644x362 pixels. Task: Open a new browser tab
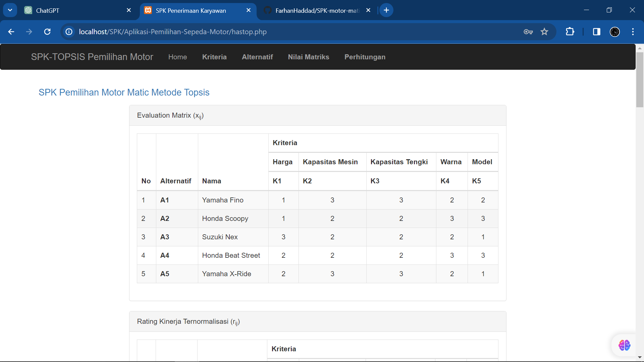tap(386, 10)
